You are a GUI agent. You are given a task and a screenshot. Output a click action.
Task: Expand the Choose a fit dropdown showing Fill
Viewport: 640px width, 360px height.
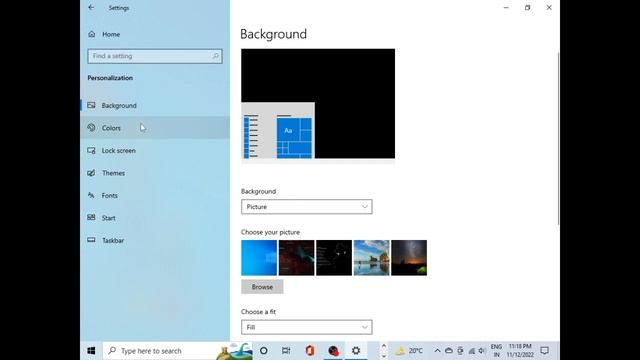click(x=307, y=327)
